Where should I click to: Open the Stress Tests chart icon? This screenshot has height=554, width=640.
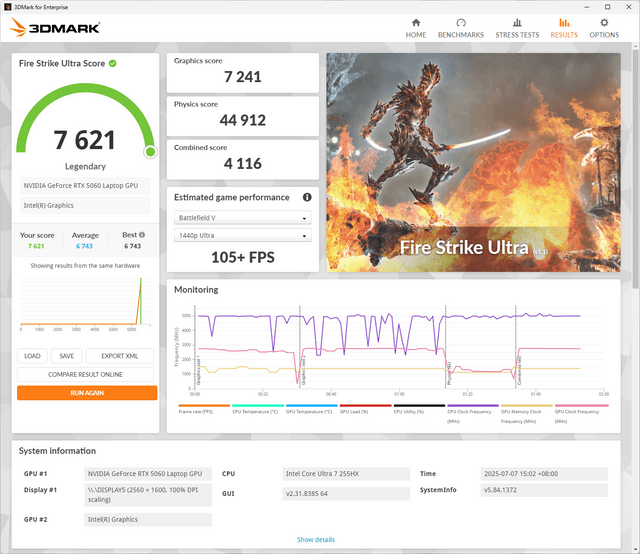(517, 22)
